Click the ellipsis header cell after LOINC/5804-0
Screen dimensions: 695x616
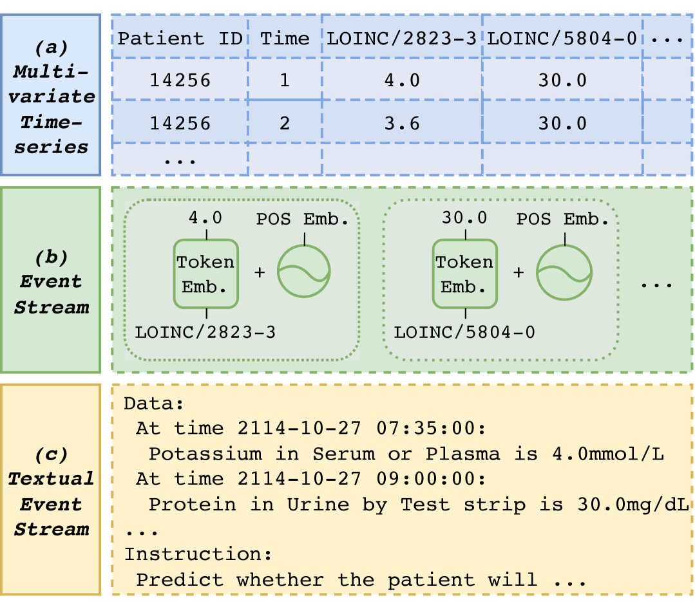point(666,38)
